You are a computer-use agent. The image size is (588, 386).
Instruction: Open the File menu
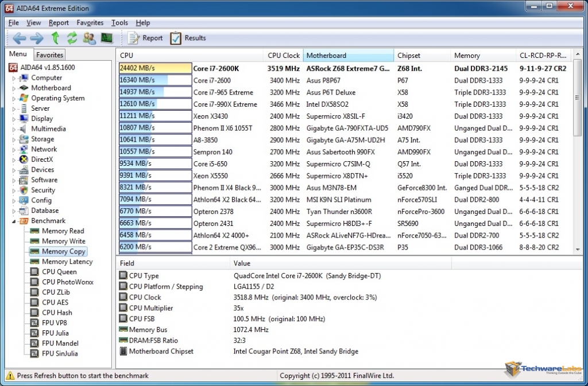coord(14,23)
